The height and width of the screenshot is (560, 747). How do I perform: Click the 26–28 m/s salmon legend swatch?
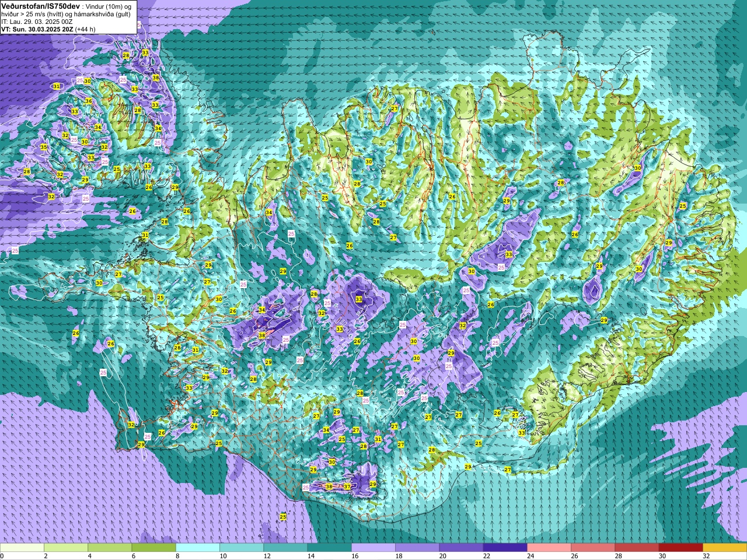pyautogui.click(x=593, y=548)
